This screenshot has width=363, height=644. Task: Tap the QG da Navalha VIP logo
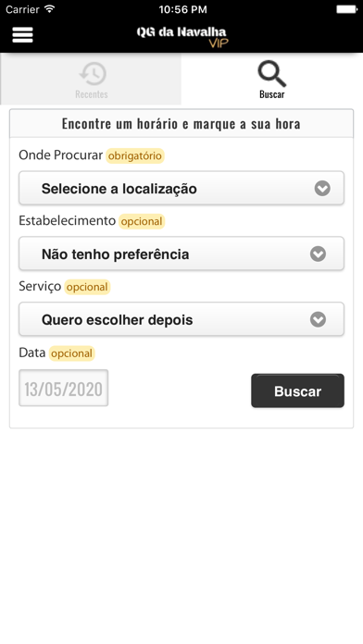[181, 37]
